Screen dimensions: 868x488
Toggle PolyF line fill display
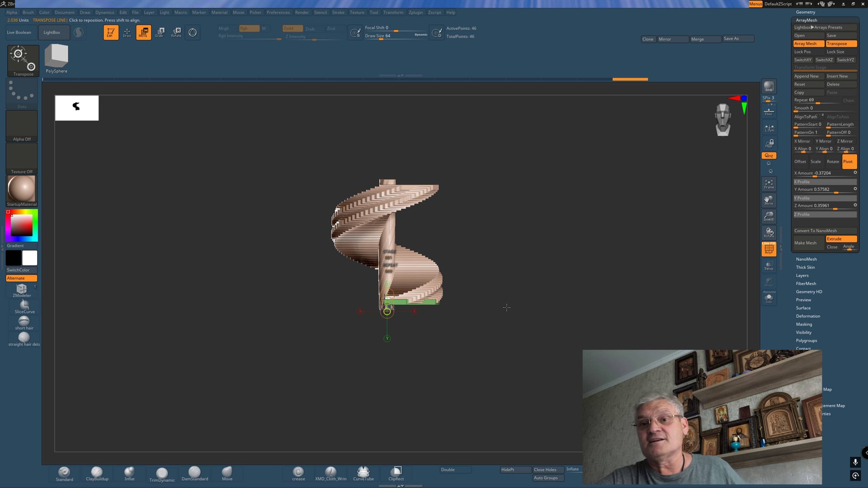tap(769, 249)
